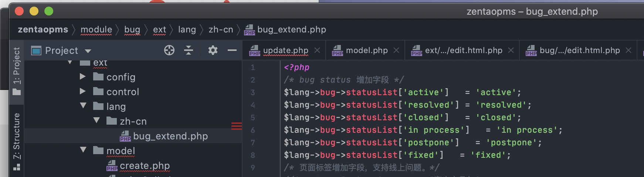Close the ext/.../edit.html.php tab
644x177 pixels.
point(511,50)
